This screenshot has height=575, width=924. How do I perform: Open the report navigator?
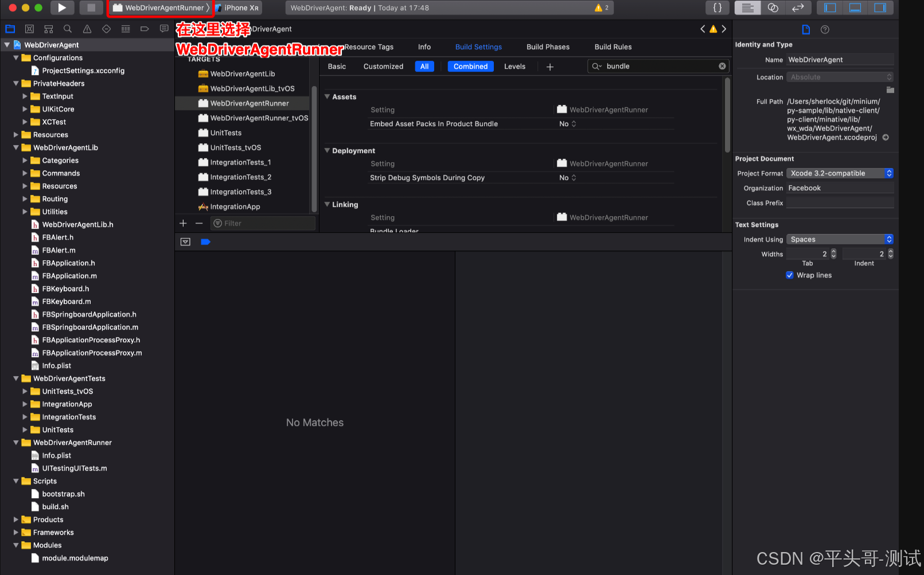point(164,29)
